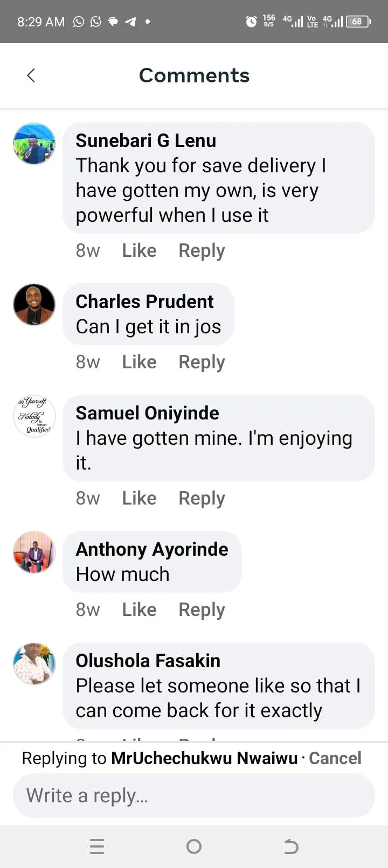Open Sunebari G Lenu's profile picture
The width and height of the screenshot is (388, 868).
34,144
